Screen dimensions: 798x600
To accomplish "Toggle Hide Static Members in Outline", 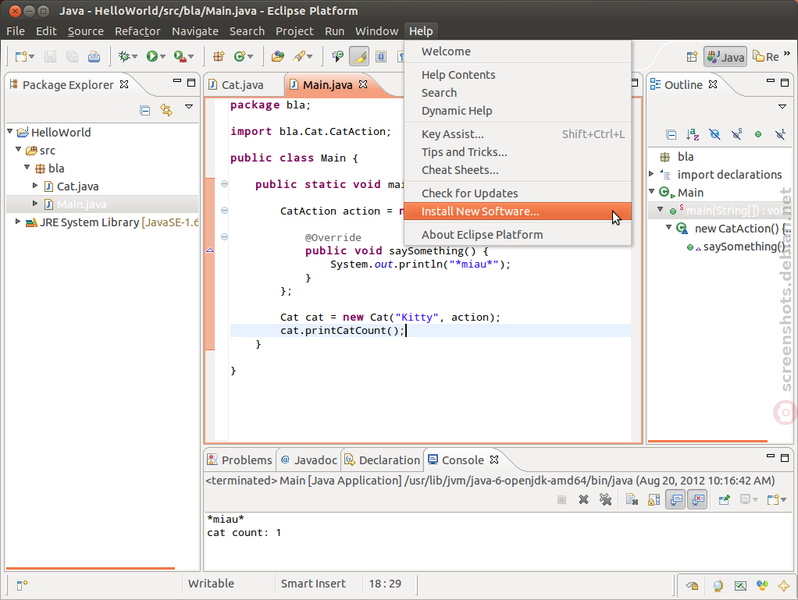I will (736, 134).
